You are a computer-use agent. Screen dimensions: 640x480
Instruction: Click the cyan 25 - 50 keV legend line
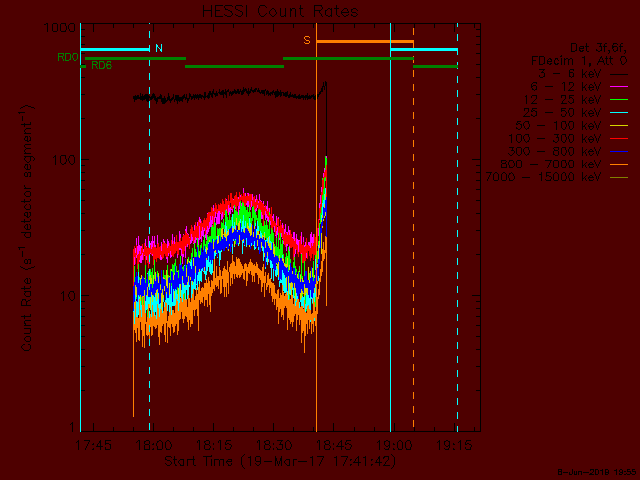619,113
